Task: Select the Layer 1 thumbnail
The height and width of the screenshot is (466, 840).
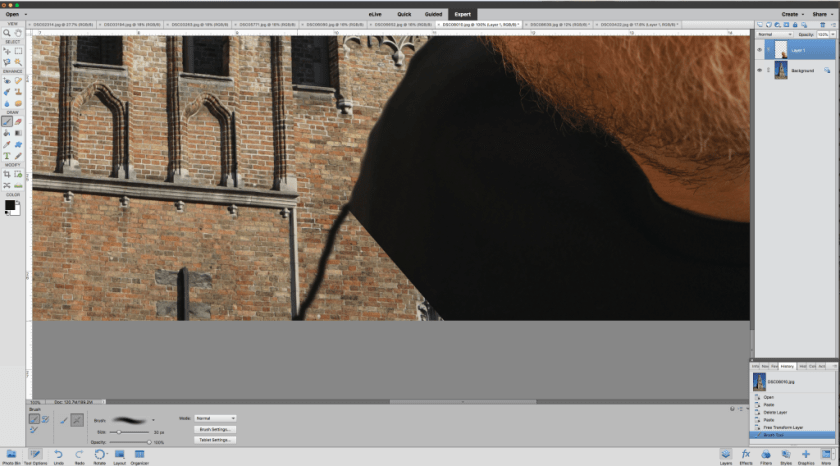Action: (781, 50)
